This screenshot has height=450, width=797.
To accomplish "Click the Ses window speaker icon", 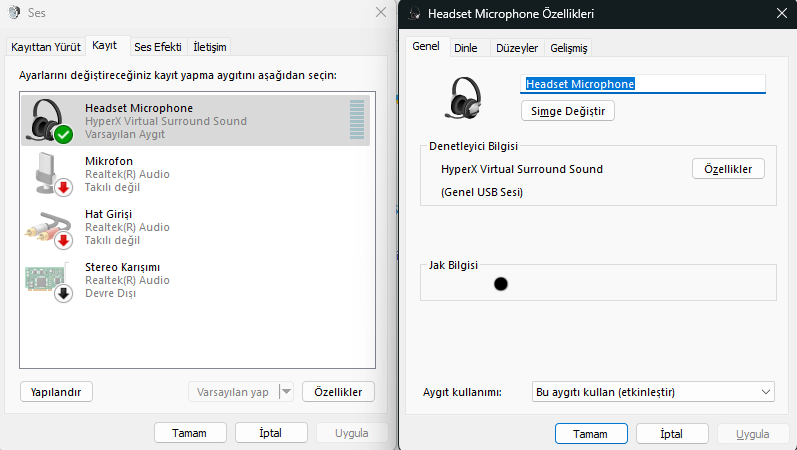I will tap(14, 12).
